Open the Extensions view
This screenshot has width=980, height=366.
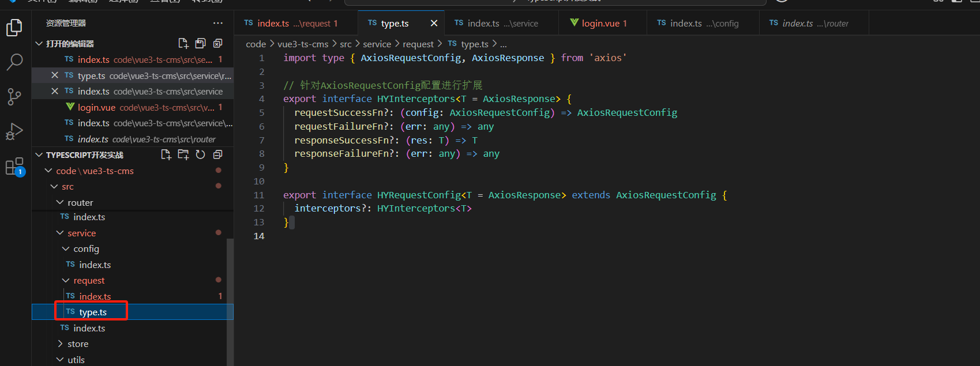pos(14,167)
